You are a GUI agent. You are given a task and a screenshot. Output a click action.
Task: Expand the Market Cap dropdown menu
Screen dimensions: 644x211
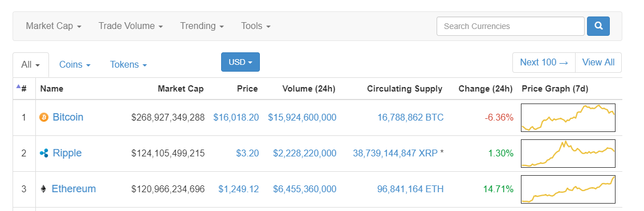point(54,26)
